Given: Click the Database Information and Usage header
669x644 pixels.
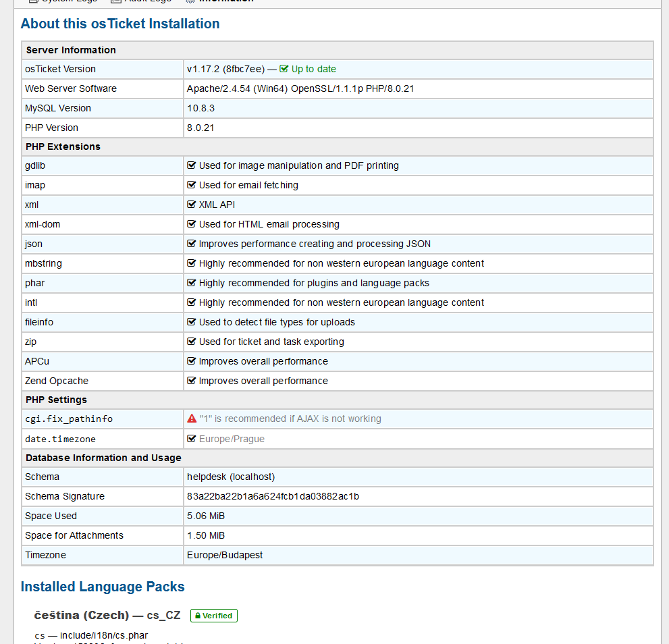Looking at the screenshot, I should pyautogui.click(x=103, y=458).
